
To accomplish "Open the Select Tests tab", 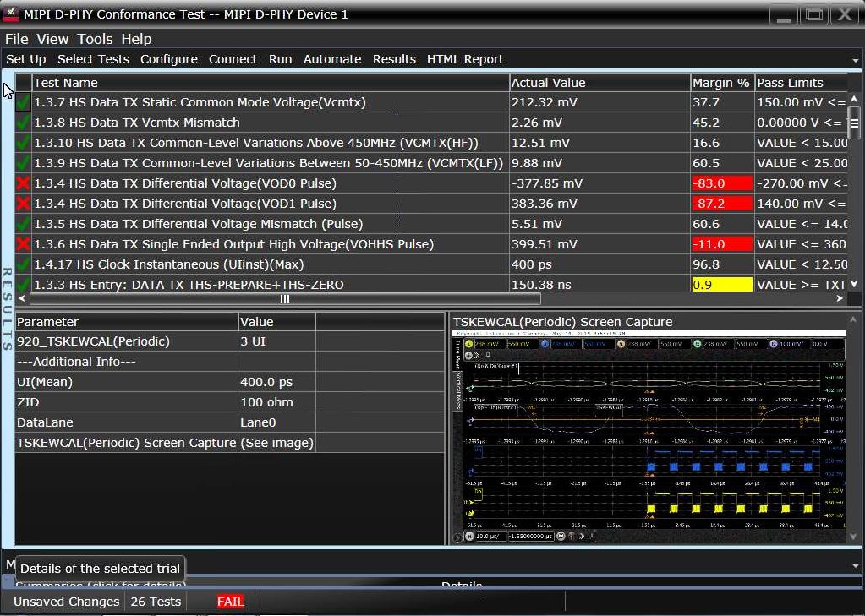I will coord(93,59).
